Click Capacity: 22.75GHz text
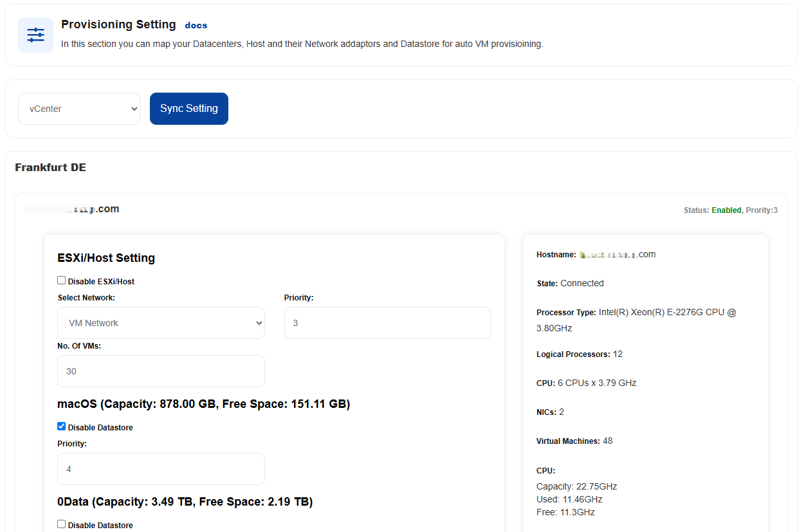The image size is (804, 532). 576,486
